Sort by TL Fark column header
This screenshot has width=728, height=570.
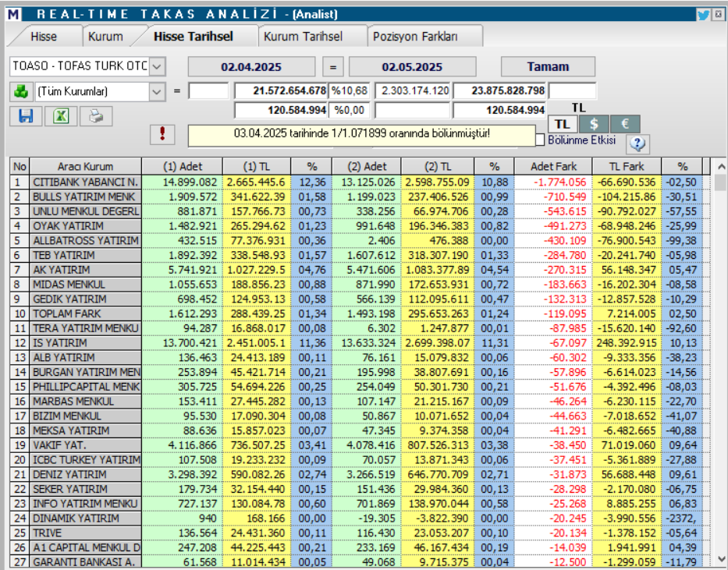click(x=627, y=167)
